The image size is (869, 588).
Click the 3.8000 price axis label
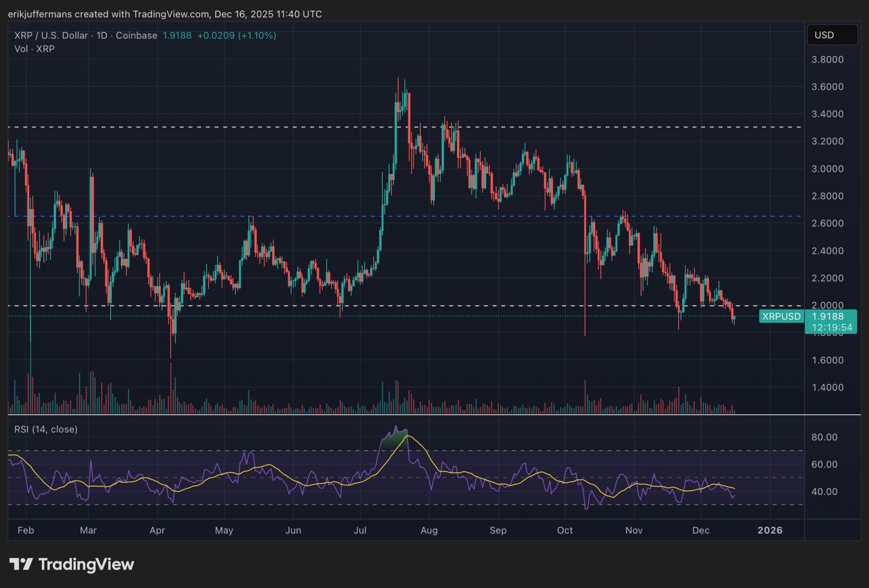point(827,59)
